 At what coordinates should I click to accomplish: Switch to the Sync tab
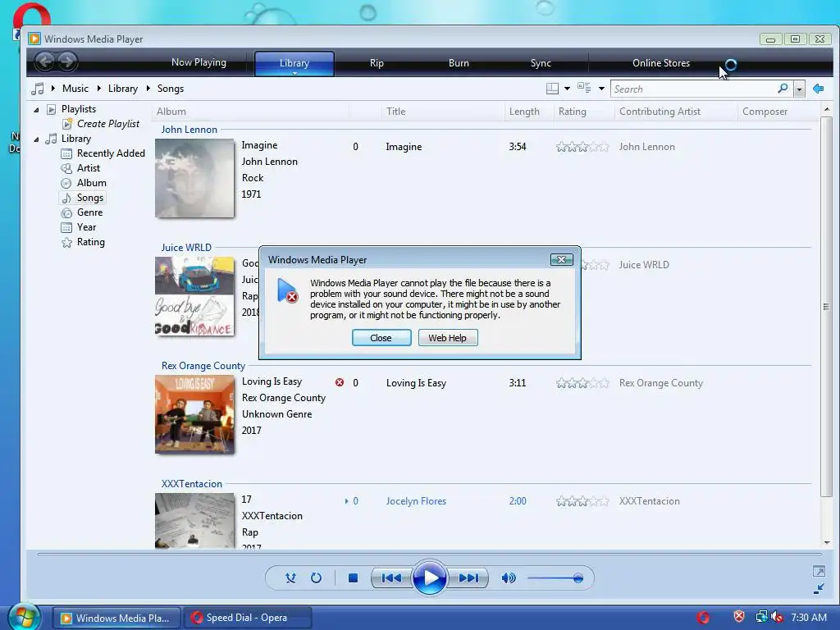click(541, 62)
